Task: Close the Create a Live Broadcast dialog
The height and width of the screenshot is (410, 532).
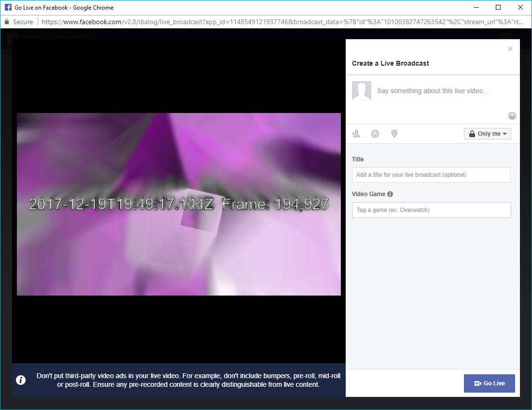Action: pyautogui.click(x=510, y=49)
